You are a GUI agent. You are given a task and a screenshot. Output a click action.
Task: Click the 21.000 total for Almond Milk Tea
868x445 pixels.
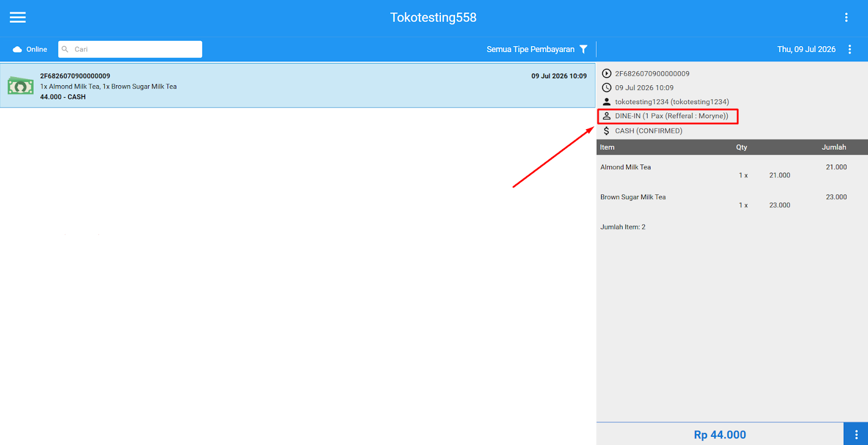tap(836, 167)
